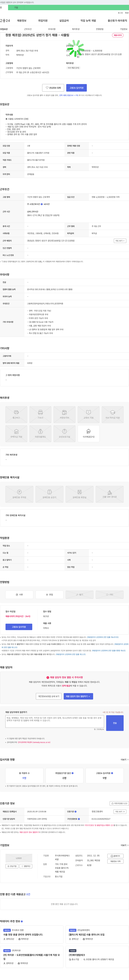Save posting with 관심정보 등록 heart button
Viewport: 129px width, 980px height.
pos(53,88)
